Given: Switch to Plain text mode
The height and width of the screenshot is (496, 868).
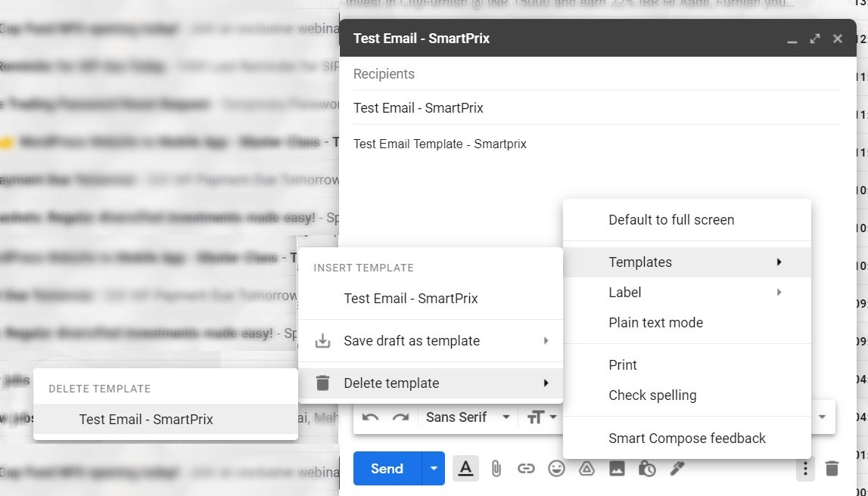Looking at the screenshot, I should 655,322.
